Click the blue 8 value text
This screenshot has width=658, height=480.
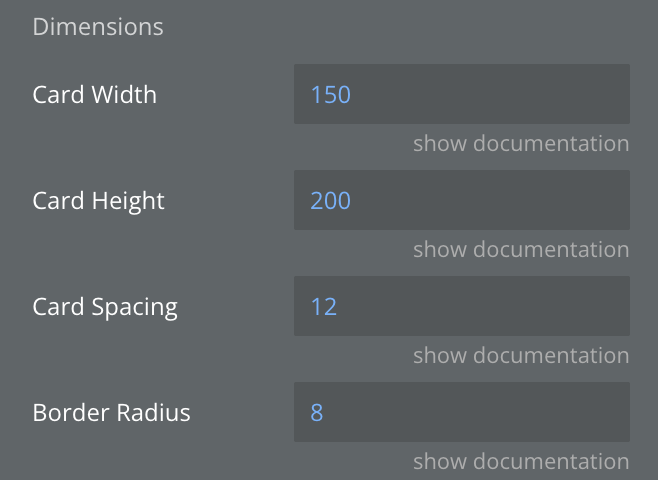pyautogui.click(x=317, y=412)
